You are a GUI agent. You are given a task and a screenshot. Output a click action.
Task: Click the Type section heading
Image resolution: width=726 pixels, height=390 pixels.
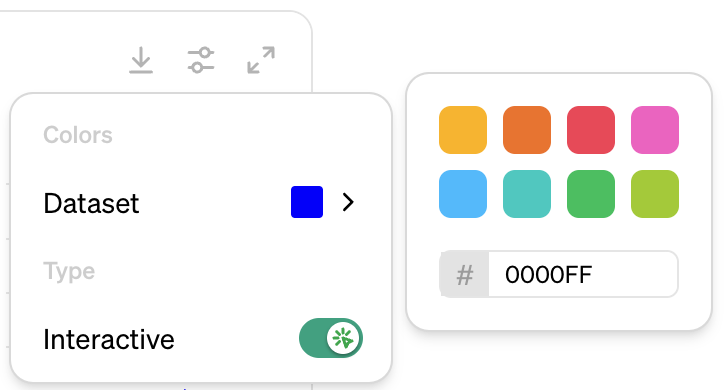tap(69, 271)
